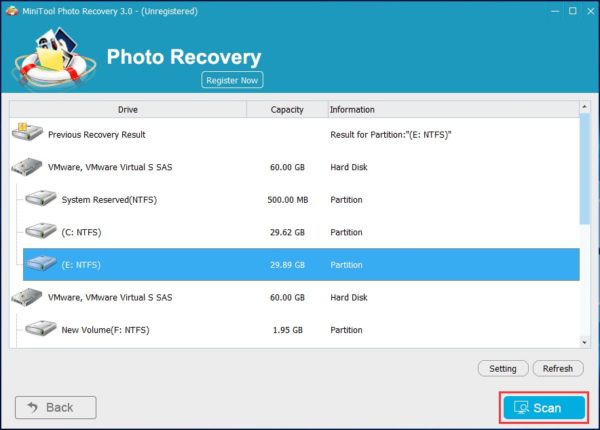The image size is (600, 430).
Task: Click the C: NTFS partition icon
Action: pos(41,231)
